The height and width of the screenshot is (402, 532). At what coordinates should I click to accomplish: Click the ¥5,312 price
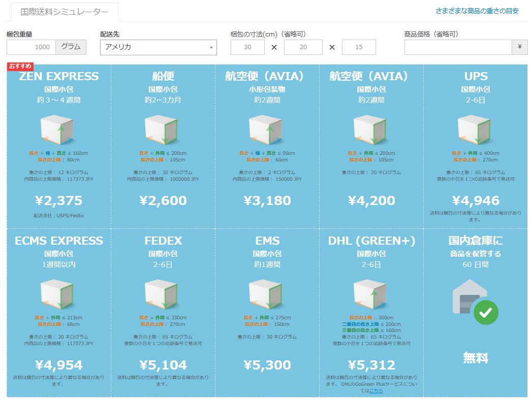pos(371,365)
